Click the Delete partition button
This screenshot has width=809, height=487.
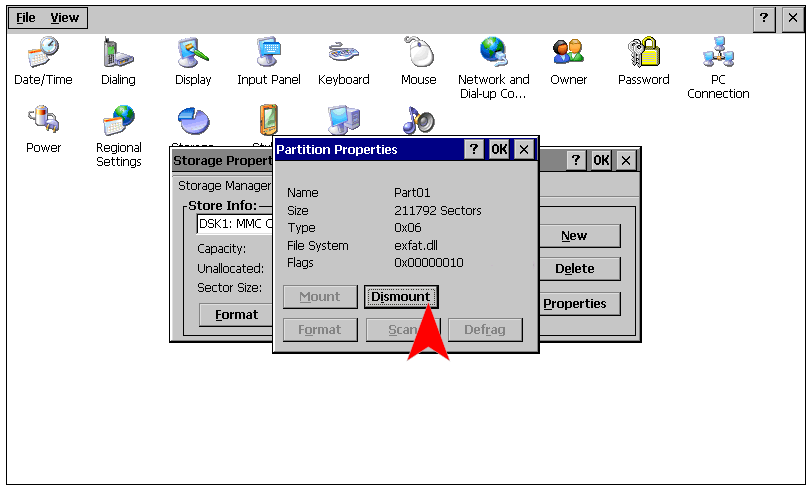tap(574, 269)
